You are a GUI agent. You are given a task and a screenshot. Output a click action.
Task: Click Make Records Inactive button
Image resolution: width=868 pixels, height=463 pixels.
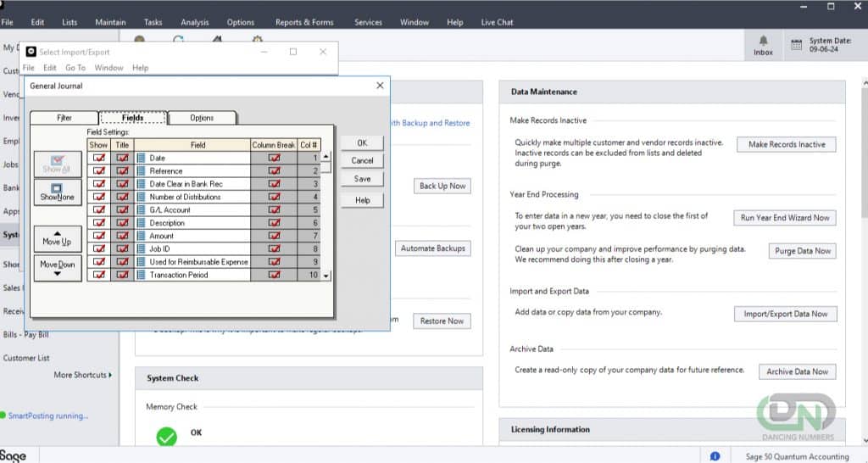[x=787, y=144]
